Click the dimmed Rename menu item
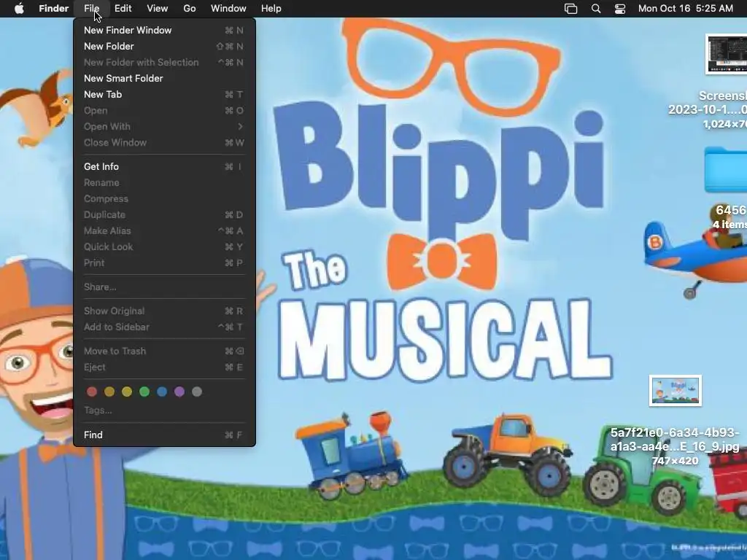 [x=164, y=183]
